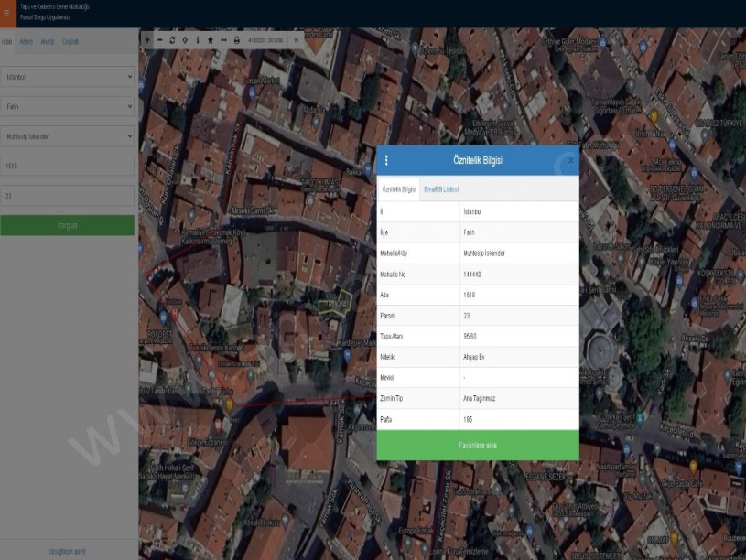This screenshot has width=746, height=560.
Task: Close the Öznitelik Bilgisi popup
Action: tap(569, 160)
